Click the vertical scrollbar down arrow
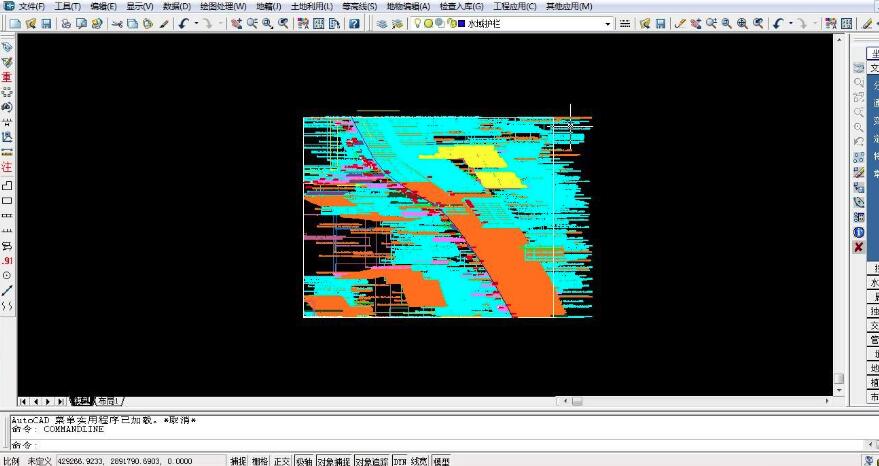 coord(839,390)
